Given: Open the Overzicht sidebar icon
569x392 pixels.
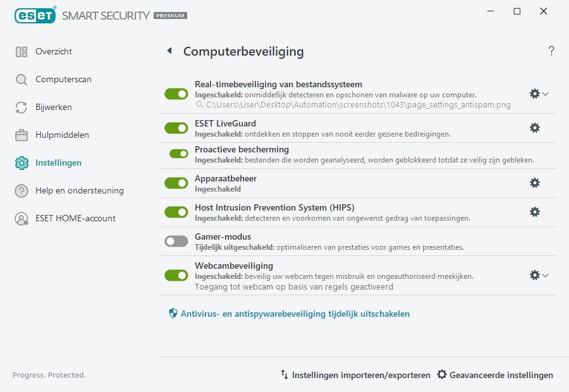Looking at the screenshot, I should coord(21,51).
